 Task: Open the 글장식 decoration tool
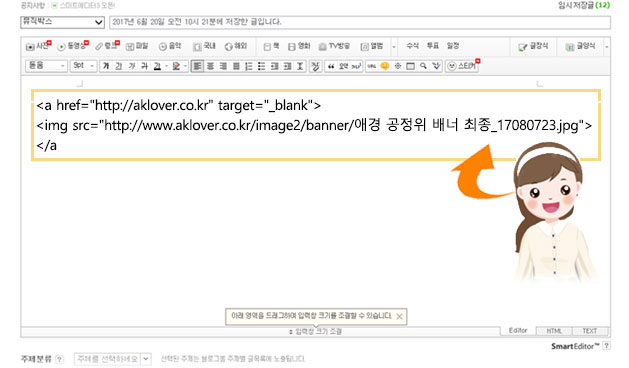click(533, 47)
